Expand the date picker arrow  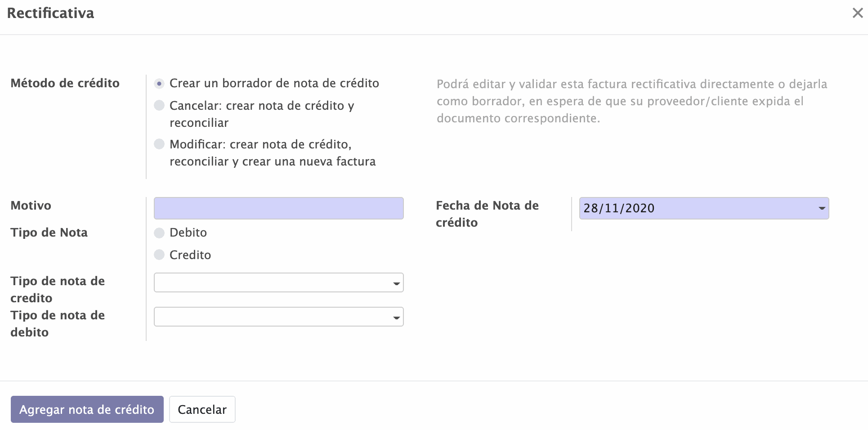[822, 209]
